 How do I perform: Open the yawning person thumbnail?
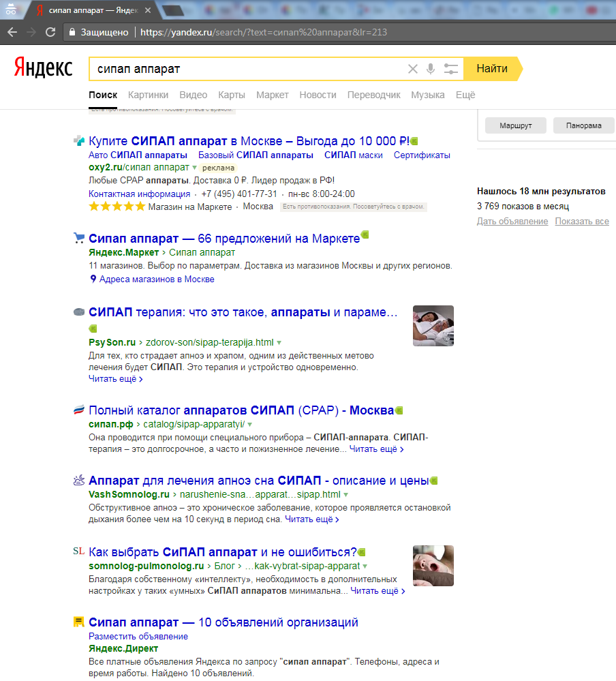(433, 566)
